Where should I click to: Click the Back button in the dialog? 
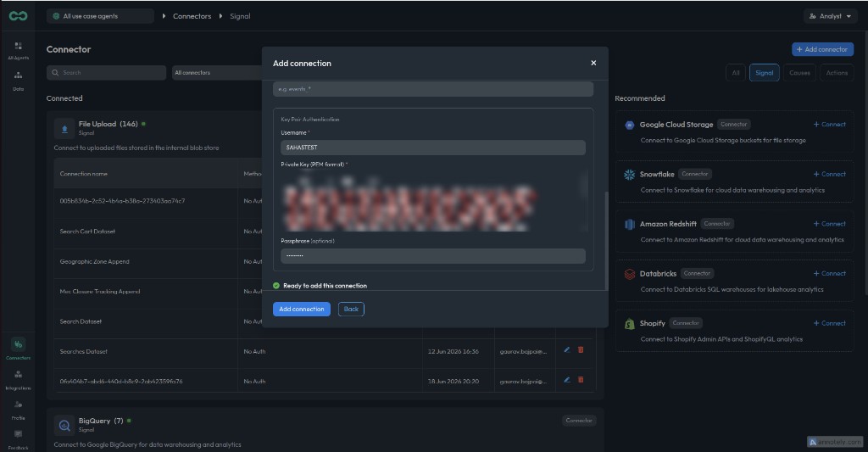point(351,309)
